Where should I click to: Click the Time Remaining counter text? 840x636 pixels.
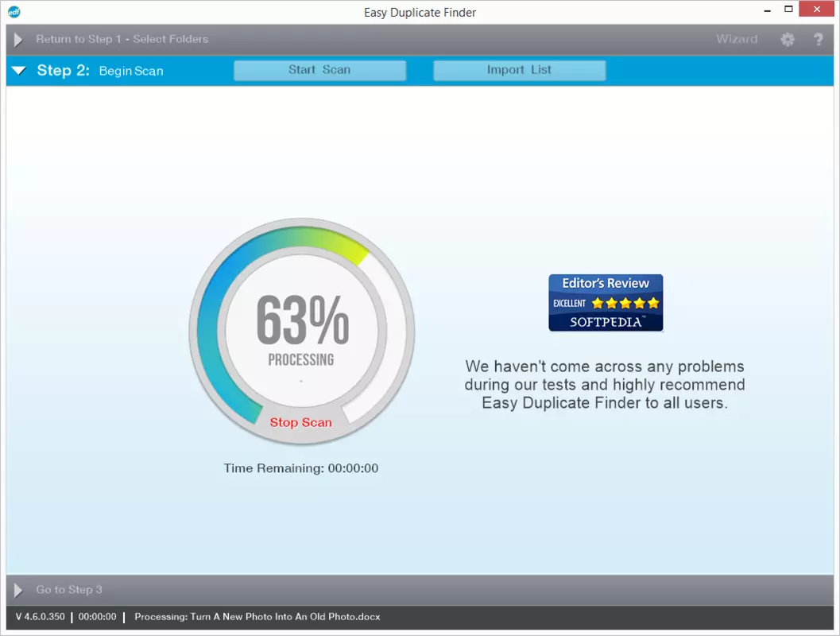(300, 468)
